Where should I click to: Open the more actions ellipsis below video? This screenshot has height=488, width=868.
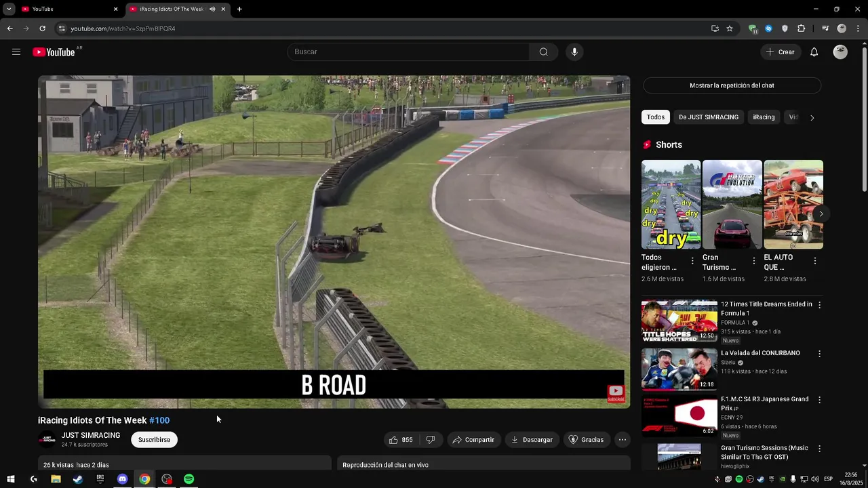pos(622,440)
